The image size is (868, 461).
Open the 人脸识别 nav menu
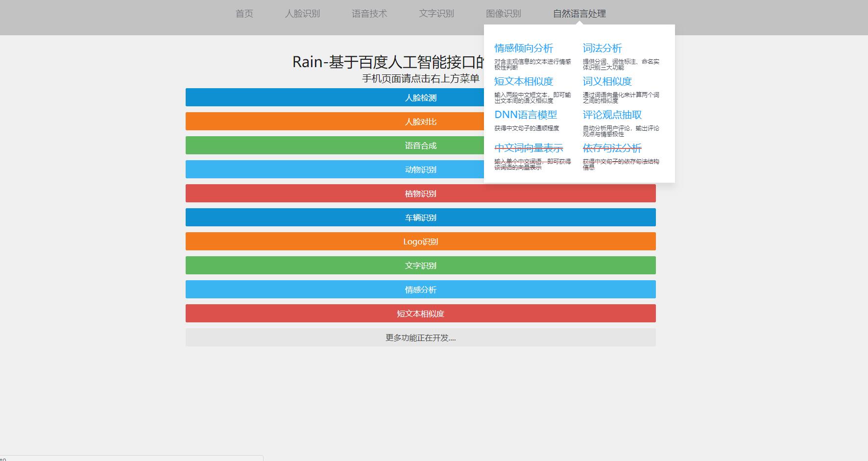click(302, 14)
